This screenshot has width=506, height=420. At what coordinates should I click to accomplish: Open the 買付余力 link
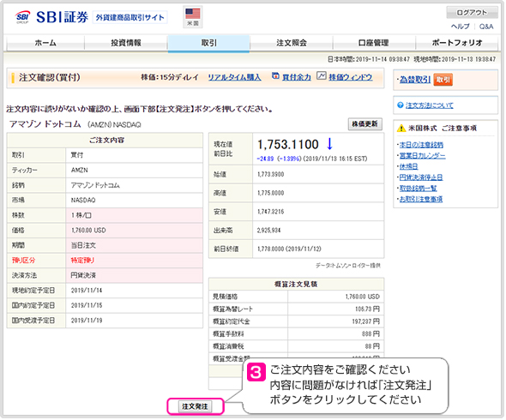(297, 77)
